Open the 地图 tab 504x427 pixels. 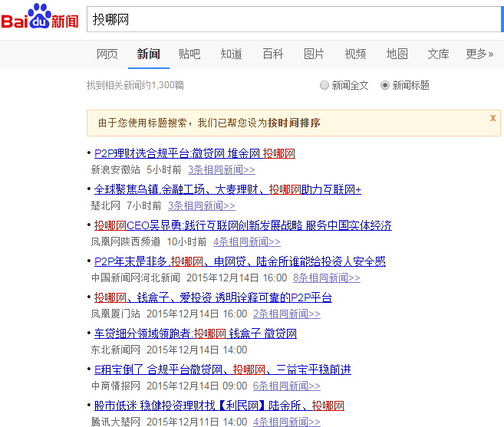(397, 54)
